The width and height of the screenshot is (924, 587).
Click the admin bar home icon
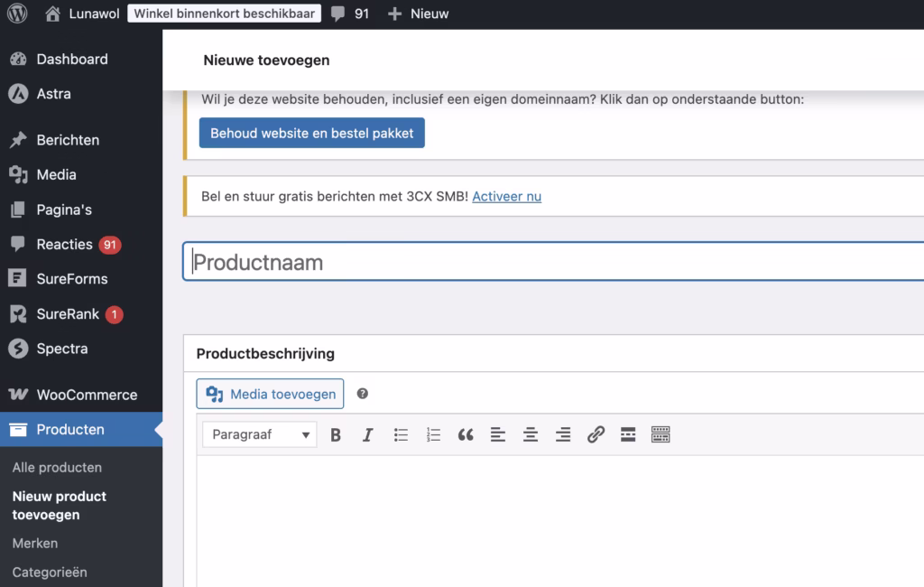click(x=52, y=14)
